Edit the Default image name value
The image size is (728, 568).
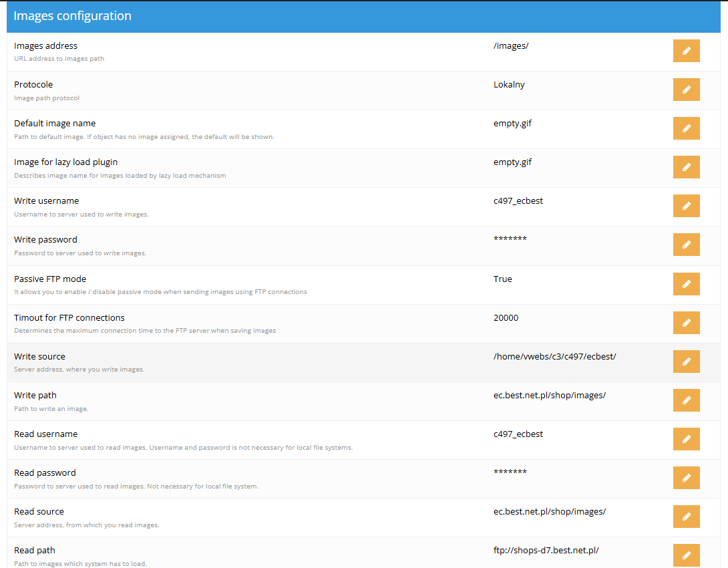686,128
